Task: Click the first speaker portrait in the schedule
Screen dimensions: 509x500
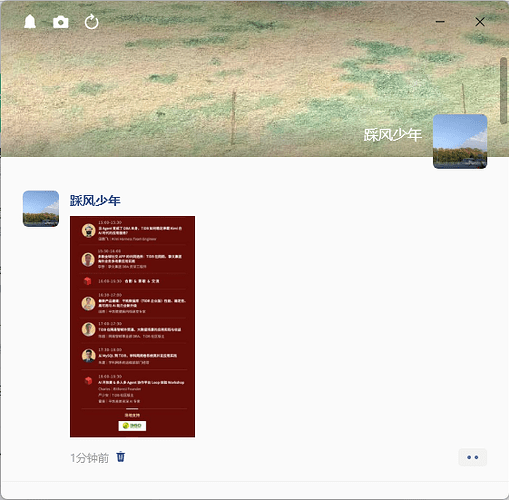Action: 88,231
